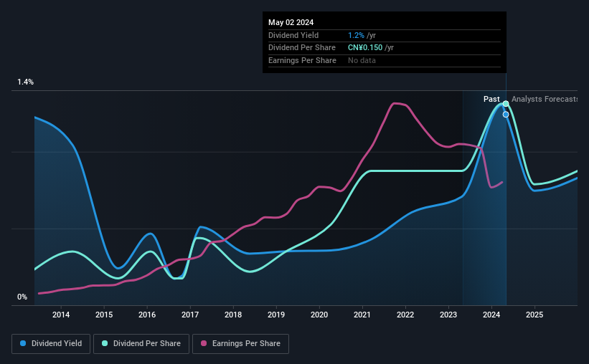The width and height of the screenshot is (589, 364).
Task: Click the 2022 x-axis year label
Action: [x=405, y=315]
